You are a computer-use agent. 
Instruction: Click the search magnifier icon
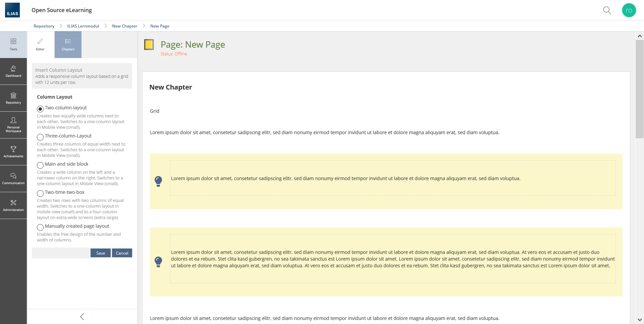607,10
